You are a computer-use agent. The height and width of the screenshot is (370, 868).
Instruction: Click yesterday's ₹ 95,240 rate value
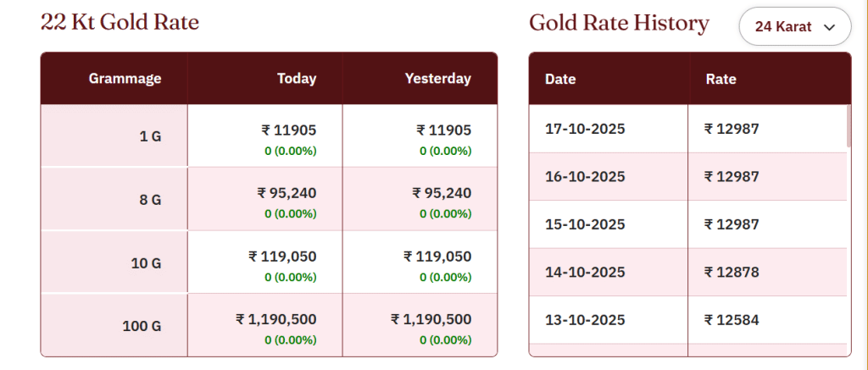point(442,192)
